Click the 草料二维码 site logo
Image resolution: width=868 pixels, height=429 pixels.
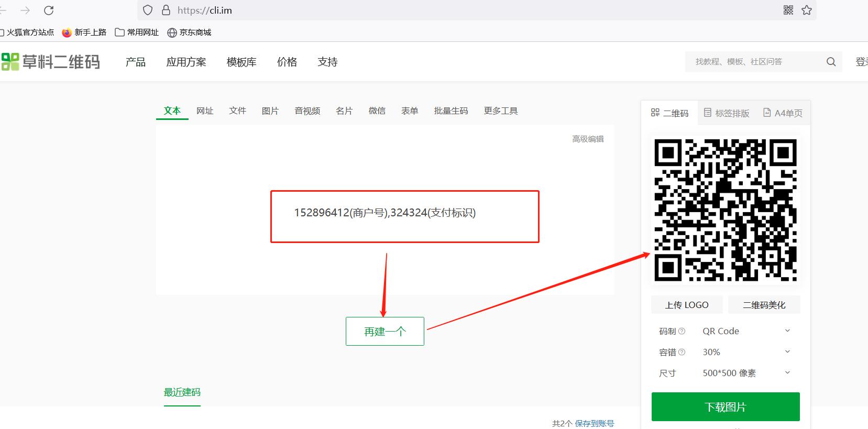[x=50, y=62]
